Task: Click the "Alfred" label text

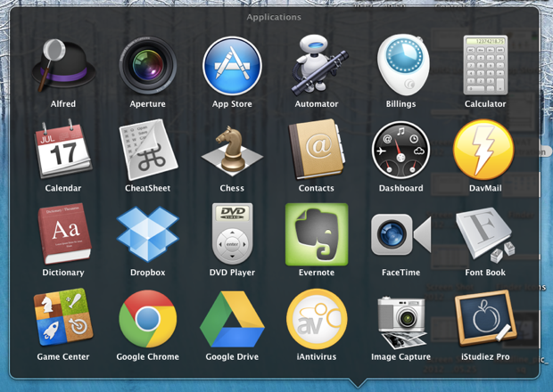Action: [63, 104]
